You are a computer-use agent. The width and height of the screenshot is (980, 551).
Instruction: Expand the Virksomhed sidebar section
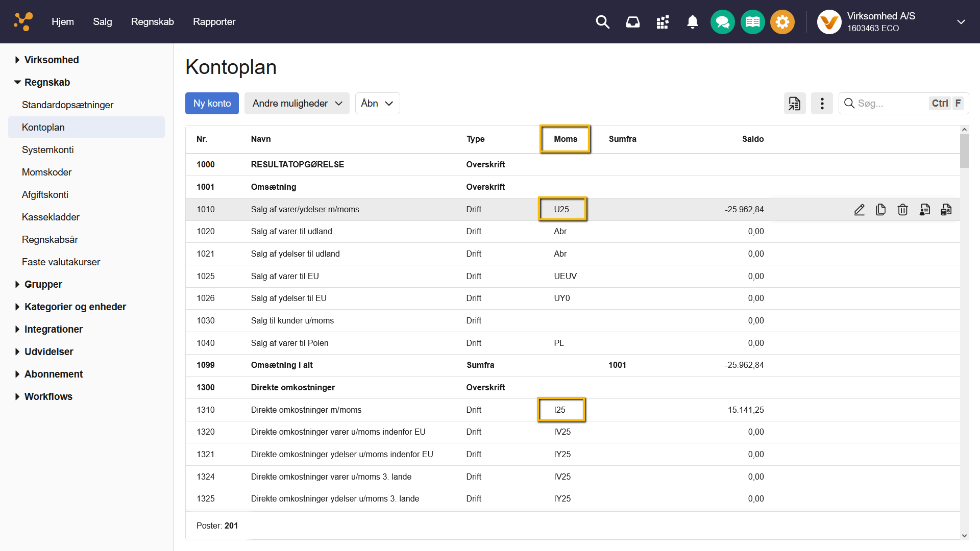click(x=52, y=60)
